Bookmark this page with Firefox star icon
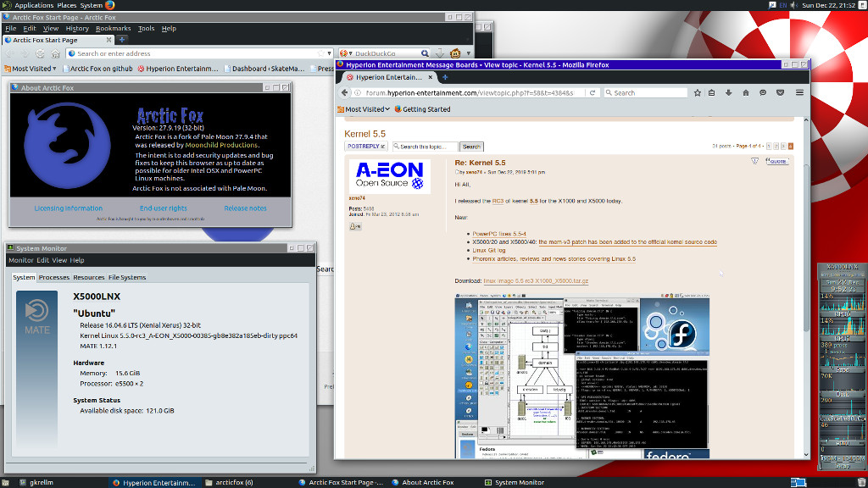The width and height of the screenshot is (868, 488). pyautogui.click(x=698, y=93)
